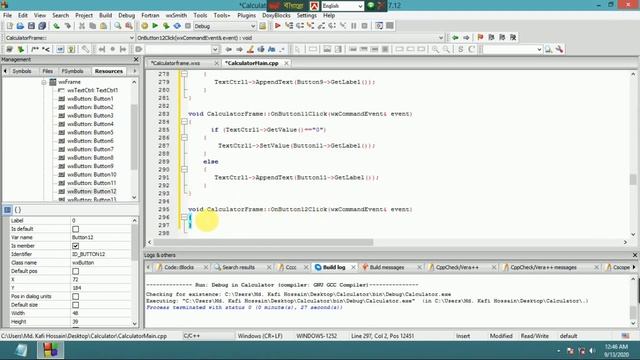The width and height of the screenshot is (640, 360).
Task: Click the Open file toolbar icon
Action: click(x=20, y=26)
